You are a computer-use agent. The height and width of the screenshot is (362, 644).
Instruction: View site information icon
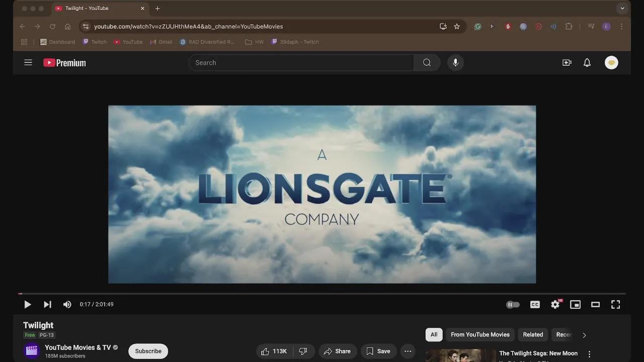point(86,26)
